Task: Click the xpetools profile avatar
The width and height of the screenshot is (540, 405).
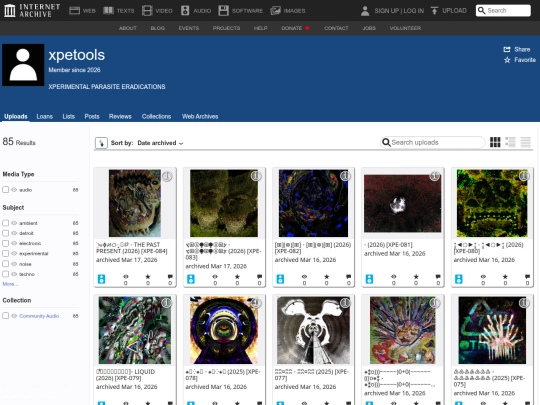Action: [23, 65]
